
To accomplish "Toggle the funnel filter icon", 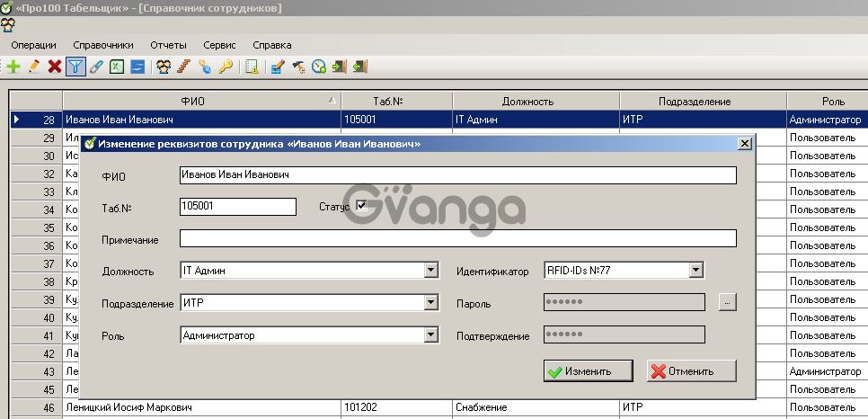I will pyautogui.click(x=75, y=67).
